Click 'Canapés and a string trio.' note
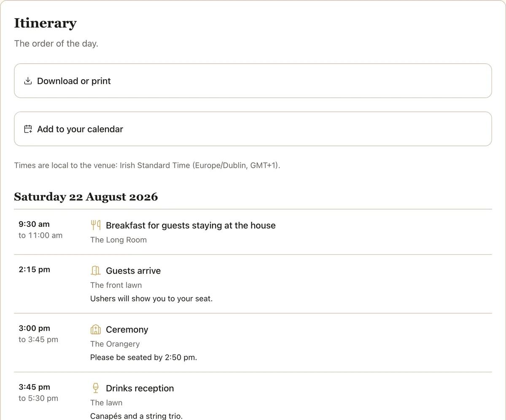 click(137, 416)
